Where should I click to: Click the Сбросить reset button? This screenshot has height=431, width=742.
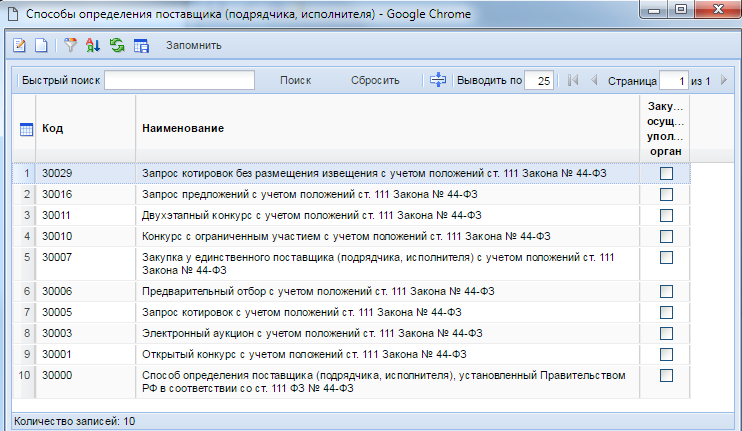(x=375, y=81)
